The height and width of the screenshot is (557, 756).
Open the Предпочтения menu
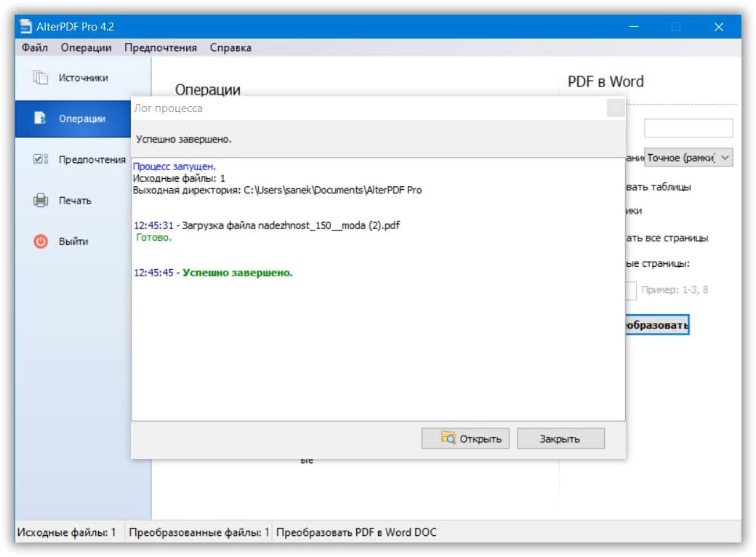click(161, 48)
